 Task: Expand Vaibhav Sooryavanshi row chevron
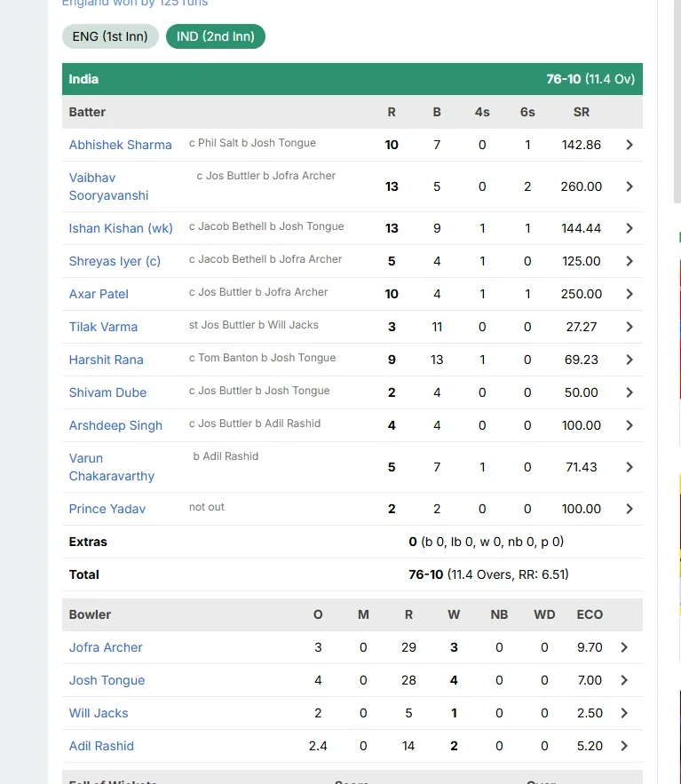pyautogui.click(x=630, y=186)
